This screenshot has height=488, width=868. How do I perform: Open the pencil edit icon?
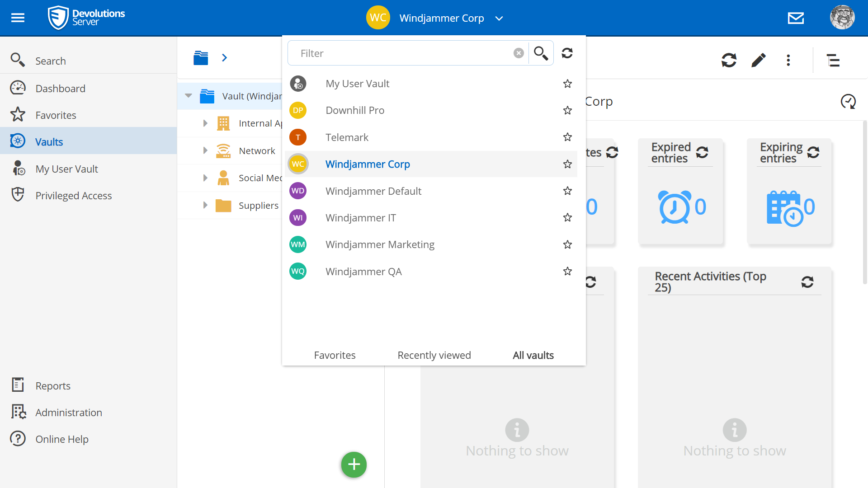point(759,60)
